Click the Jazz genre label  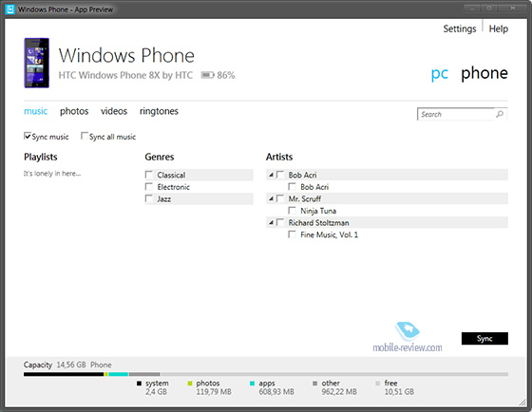coord(163,198)
